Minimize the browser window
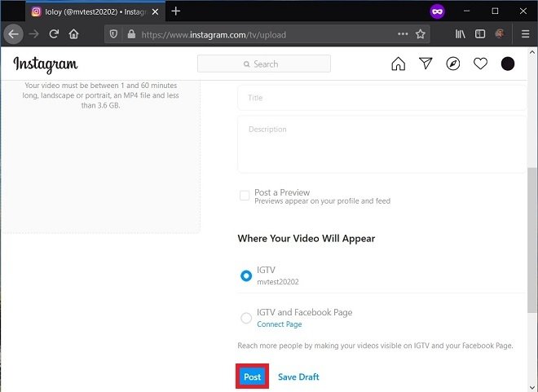 (x=466, y=11)
